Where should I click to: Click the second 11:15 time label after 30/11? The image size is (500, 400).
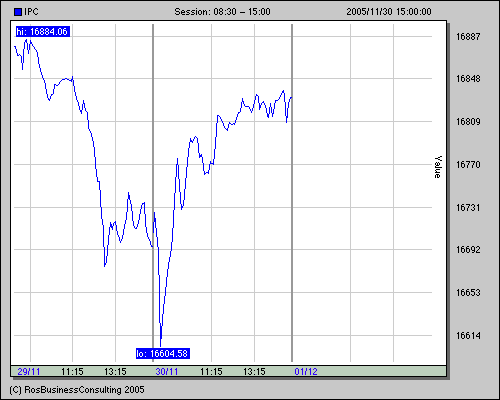[211, 371]
